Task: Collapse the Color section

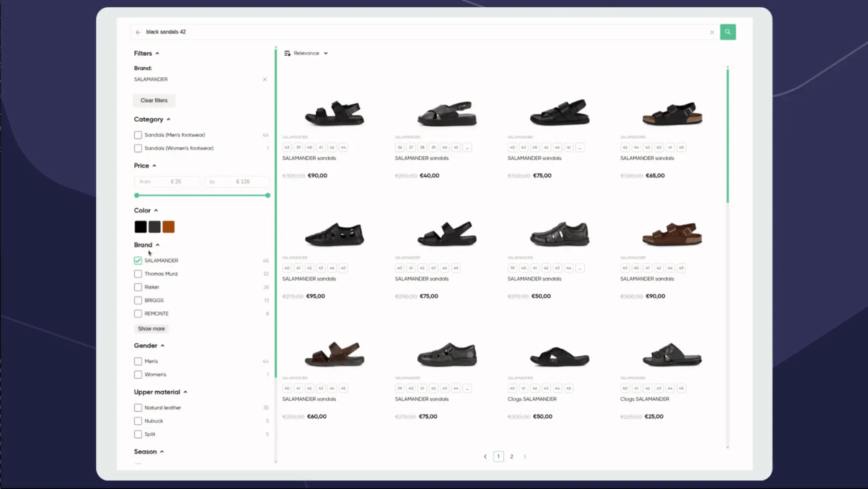Action: point(146,211)
